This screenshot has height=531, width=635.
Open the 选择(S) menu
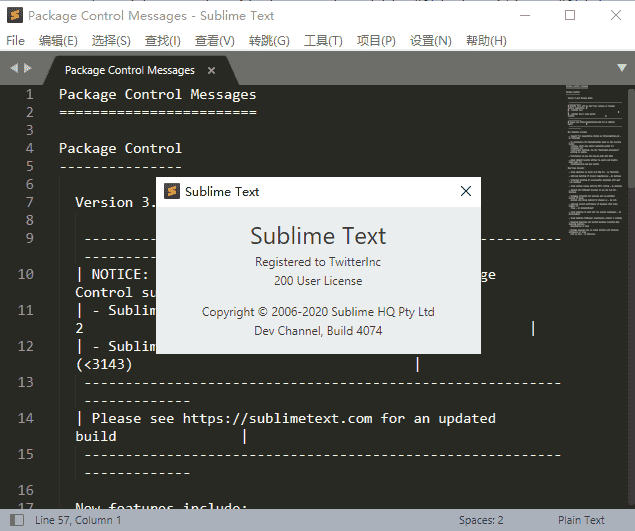[x=111, y=41]
